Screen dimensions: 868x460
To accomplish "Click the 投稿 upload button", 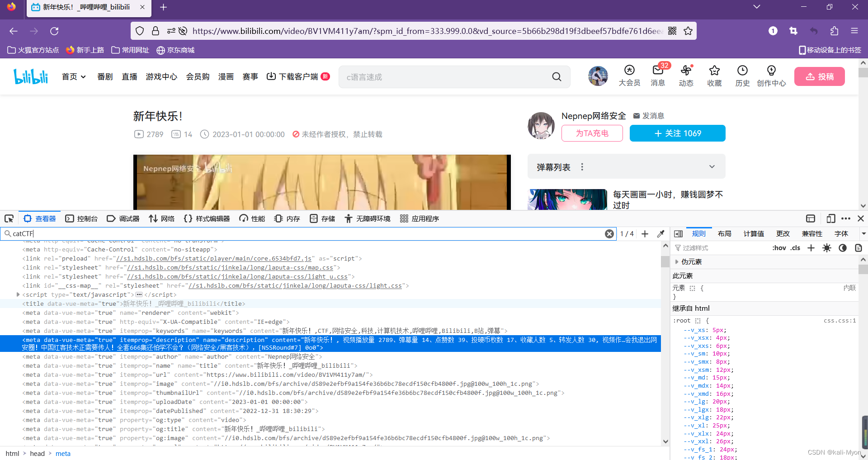I will [x=819, y=76].
